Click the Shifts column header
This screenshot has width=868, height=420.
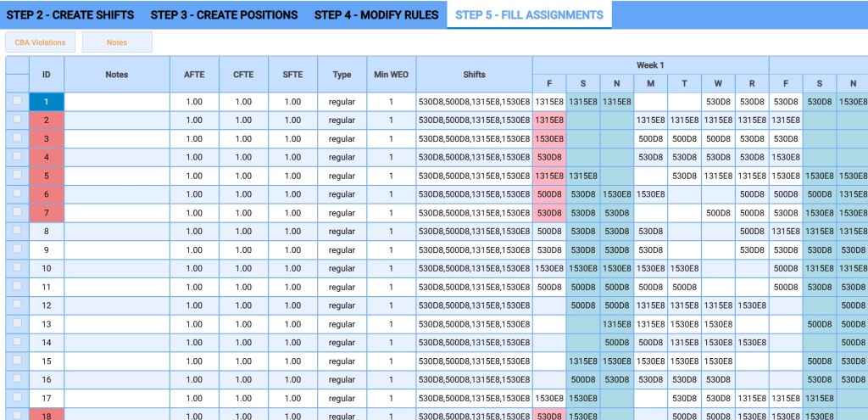pyautogui.click(x=474, y=75)
